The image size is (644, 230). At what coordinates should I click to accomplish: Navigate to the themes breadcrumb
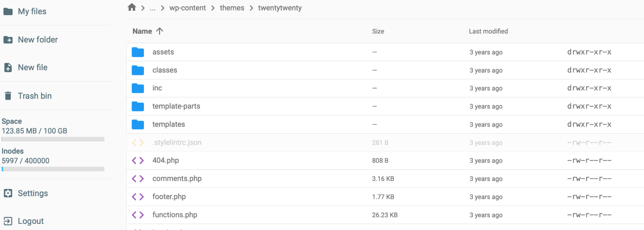(x=232, y=8)
